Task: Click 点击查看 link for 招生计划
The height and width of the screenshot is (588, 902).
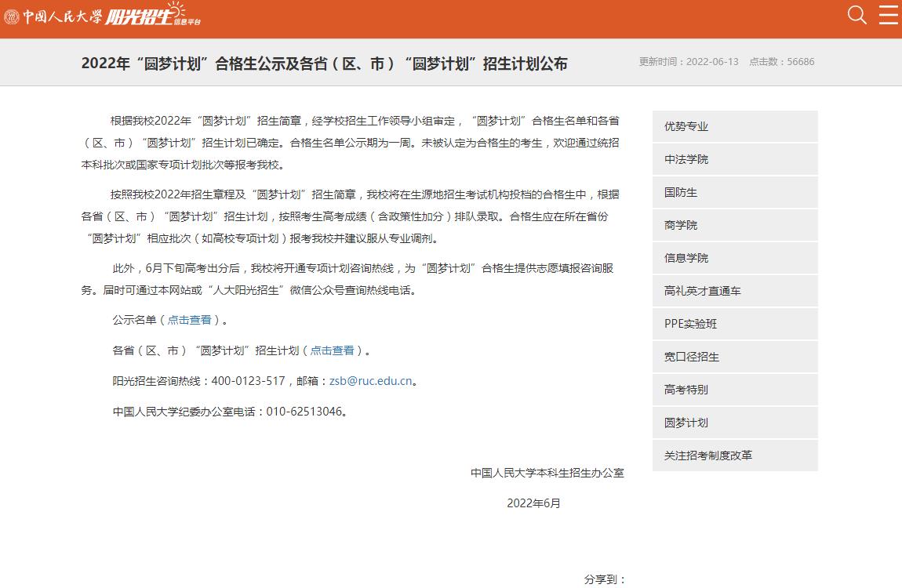Action: click(332, 350)
